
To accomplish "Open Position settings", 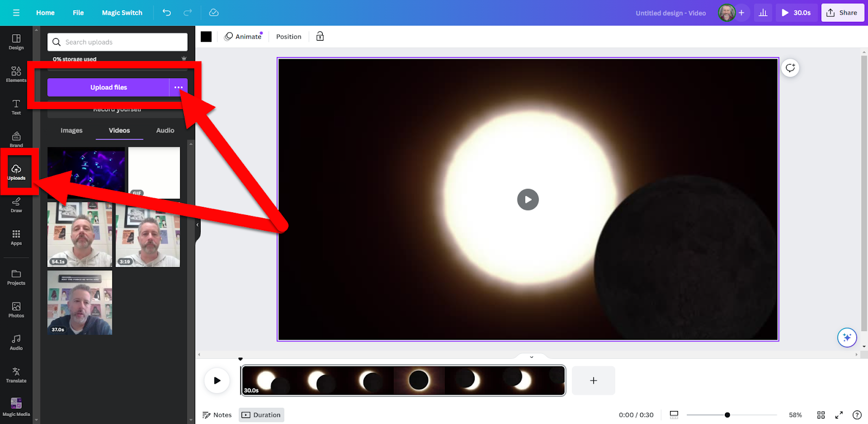I will coord(289,36).
